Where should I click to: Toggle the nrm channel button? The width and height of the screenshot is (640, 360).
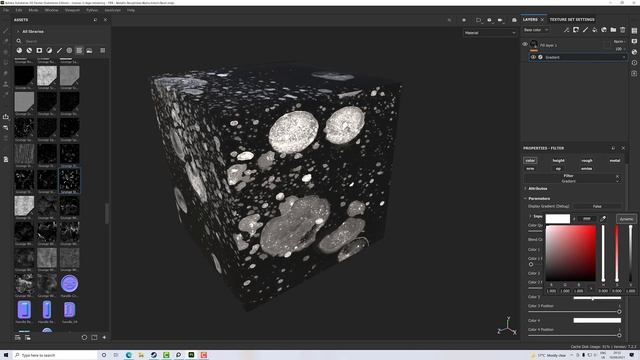[x=530, y=168]
